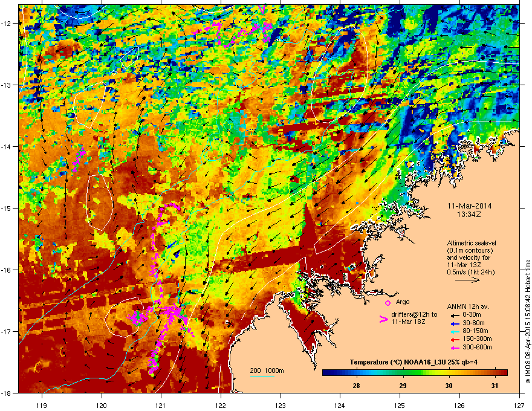Click the '-12' latitude axis label

click(7, 24)
